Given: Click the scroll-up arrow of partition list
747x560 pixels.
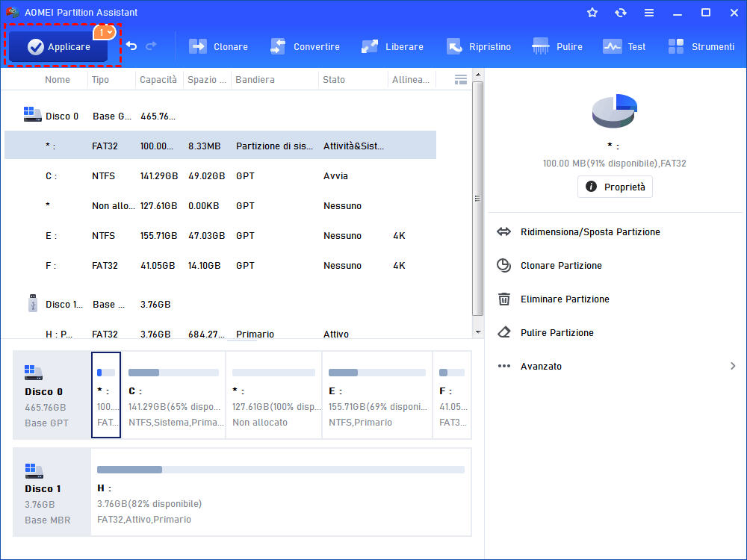Looking at the screenshot, I should click(478, 75).
